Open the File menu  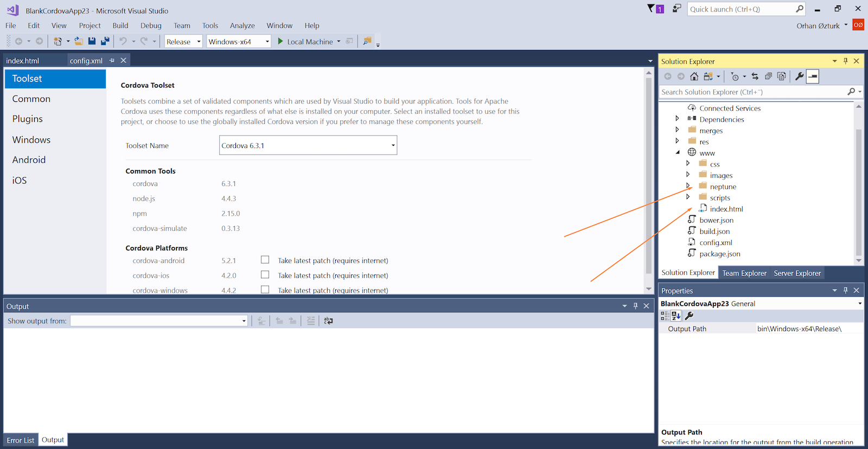click(x=11, y=25)
